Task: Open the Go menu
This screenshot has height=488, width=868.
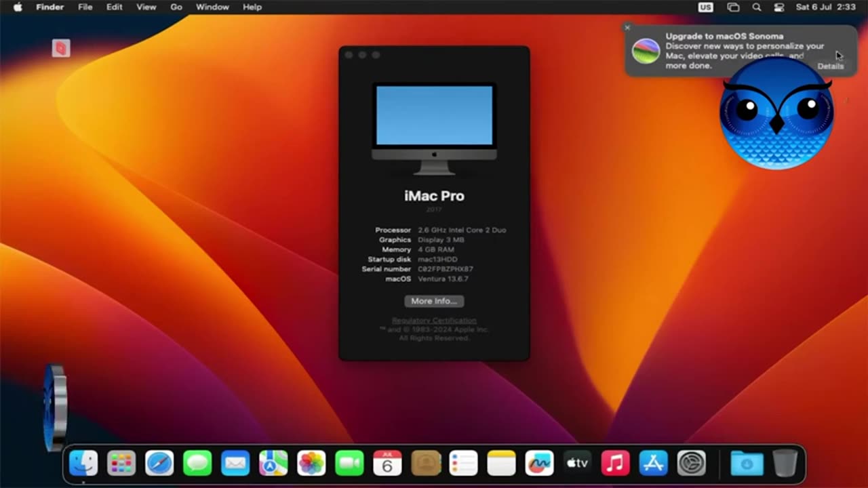Action: click(176, 7)
